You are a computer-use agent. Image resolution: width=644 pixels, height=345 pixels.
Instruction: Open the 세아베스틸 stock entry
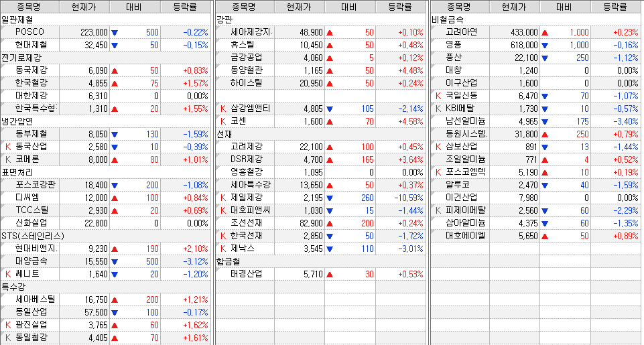tap(35, 299)
